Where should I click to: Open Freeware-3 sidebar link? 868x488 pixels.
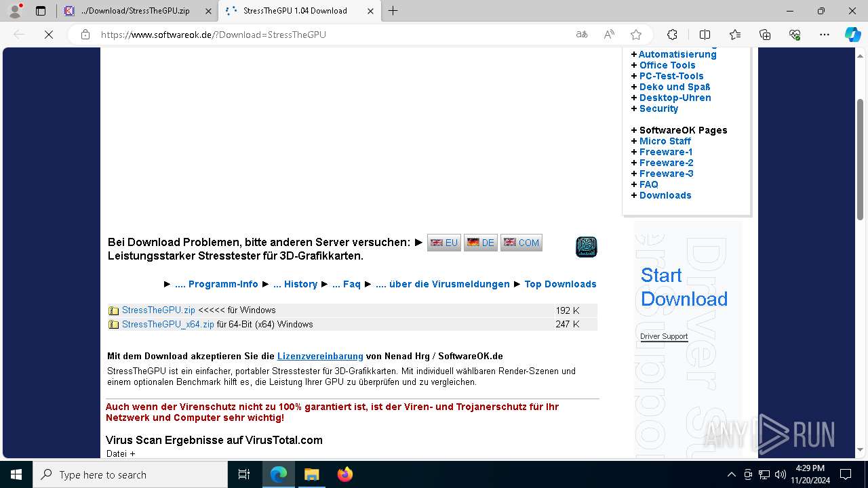pyautogui.click(x=667, y=174)
